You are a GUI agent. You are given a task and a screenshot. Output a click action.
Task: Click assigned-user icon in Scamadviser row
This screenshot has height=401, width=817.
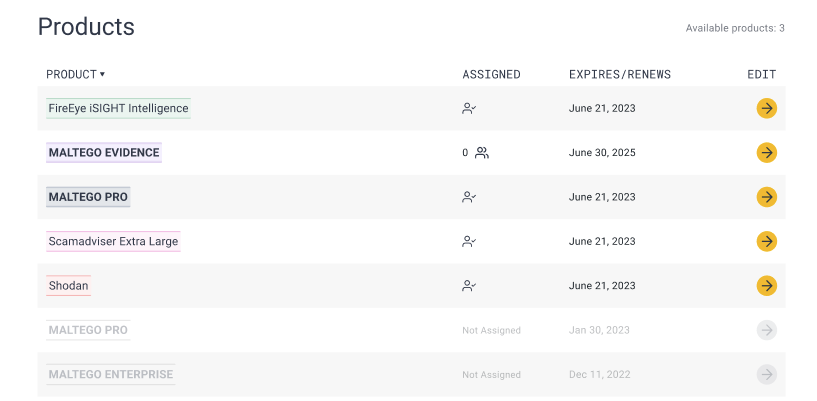tap(469, 241)
